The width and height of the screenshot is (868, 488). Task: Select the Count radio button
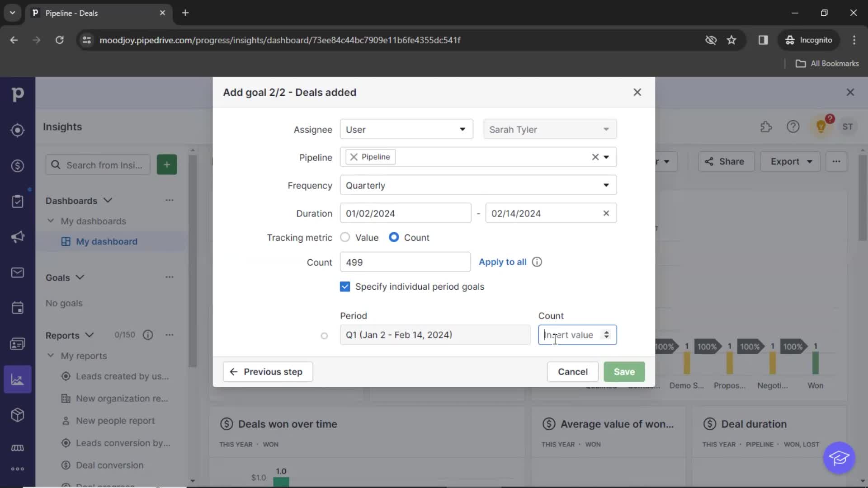coord(393,237)
